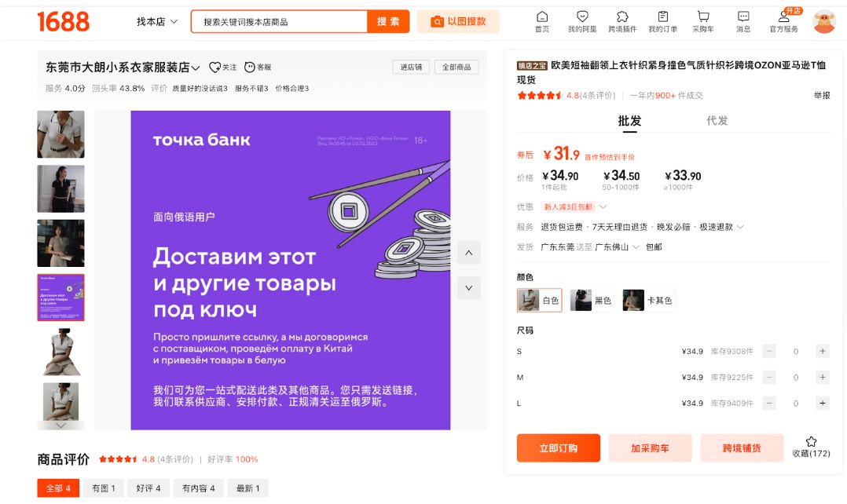This screenshot has width=847, height=504.
Task: Filter reviews by 全部 4
Action: 58,488
